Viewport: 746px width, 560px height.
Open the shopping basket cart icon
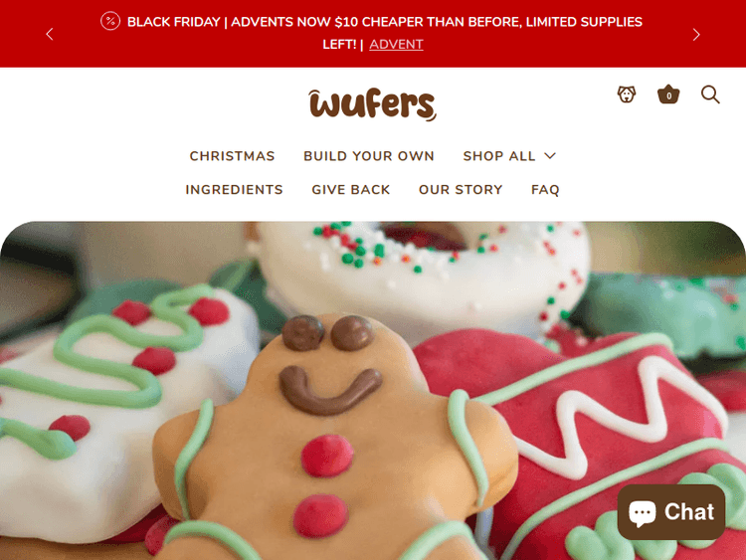[x=668, y=94]
